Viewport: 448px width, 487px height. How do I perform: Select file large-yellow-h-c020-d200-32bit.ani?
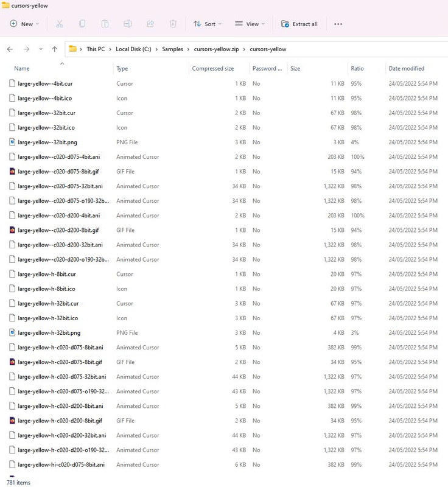(x=61, y=435)
